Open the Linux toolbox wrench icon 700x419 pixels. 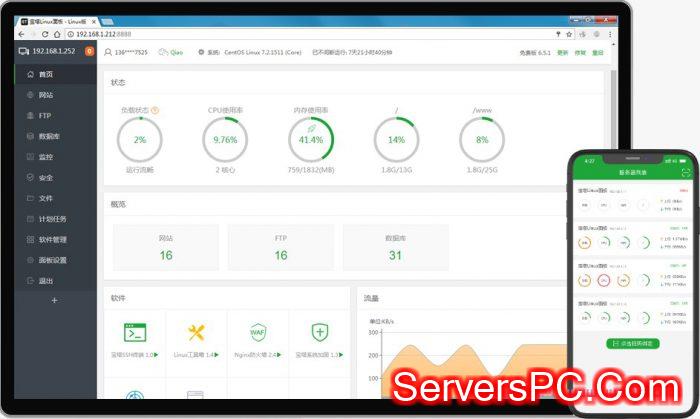pos(196,333)
